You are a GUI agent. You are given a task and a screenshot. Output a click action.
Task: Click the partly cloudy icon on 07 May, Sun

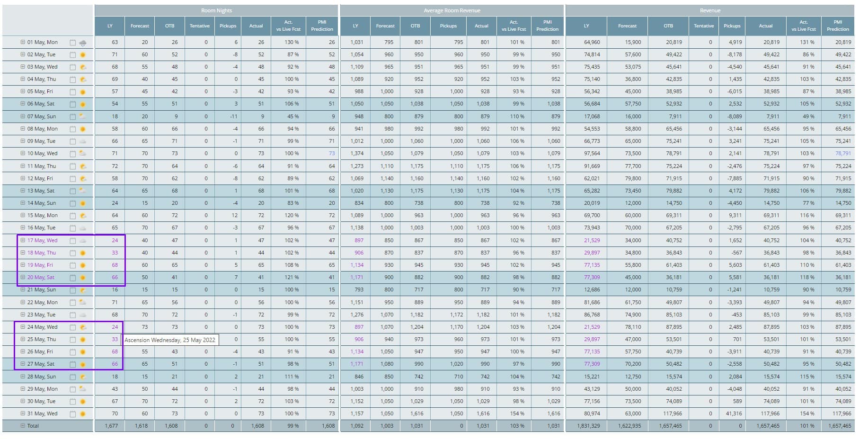point(81,116)
